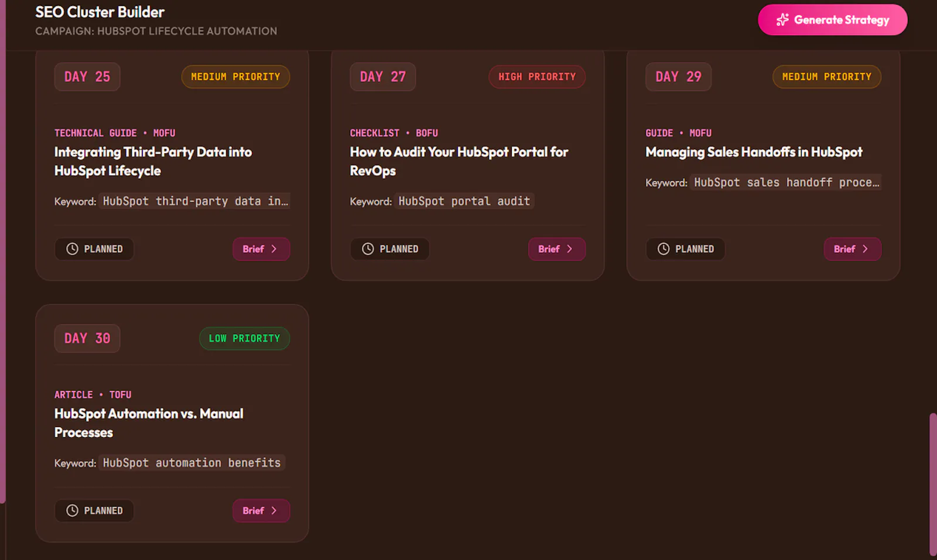Open Brief for Day 29 card
The height and width of the screenshot is (560, 937).
853,249
